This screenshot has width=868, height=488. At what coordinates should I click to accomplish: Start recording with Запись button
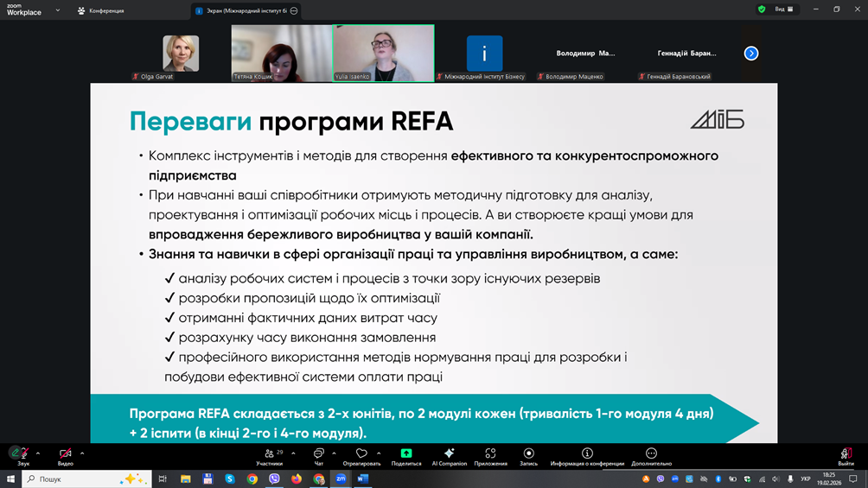coord(528,455)
